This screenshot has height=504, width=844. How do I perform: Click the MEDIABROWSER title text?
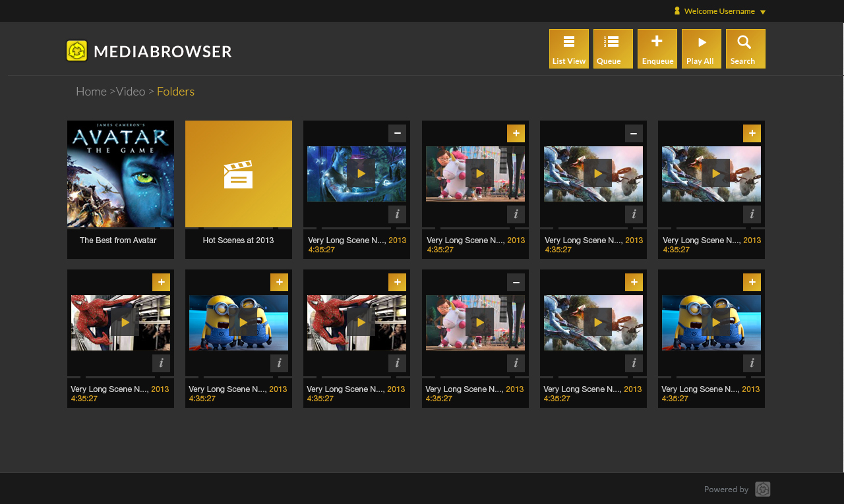pyautogui.click(x=163, y=51)
